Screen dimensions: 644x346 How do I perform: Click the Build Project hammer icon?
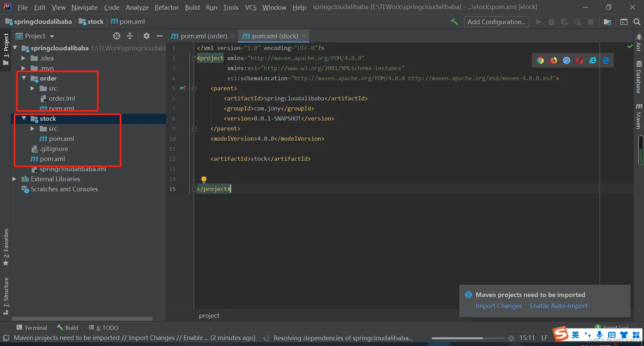point(454,22)
